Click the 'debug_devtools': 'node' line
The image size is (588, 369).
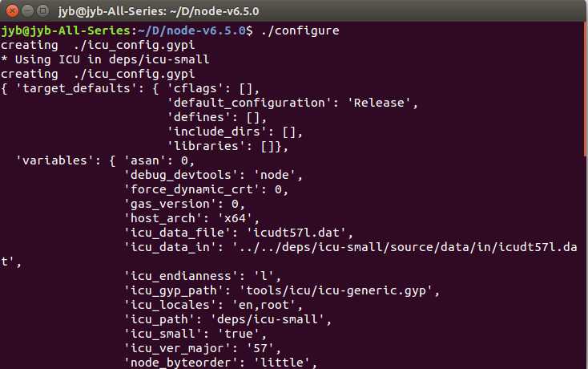click(213, 175)
